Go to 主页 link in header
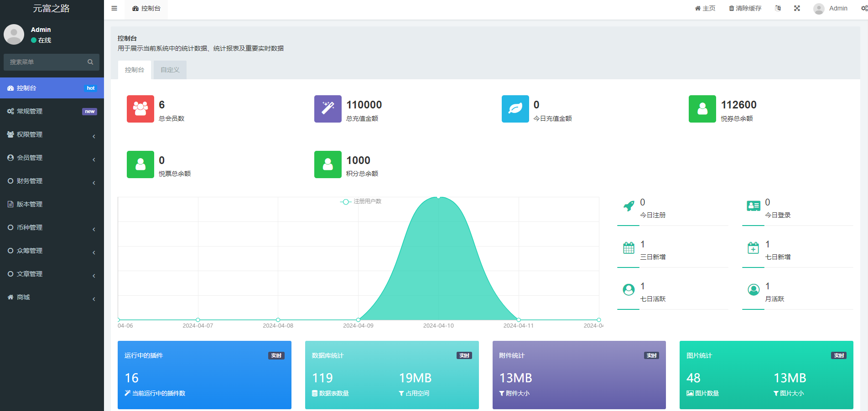The height and width of the screenshot is (411, 868). tap(705, 8)
